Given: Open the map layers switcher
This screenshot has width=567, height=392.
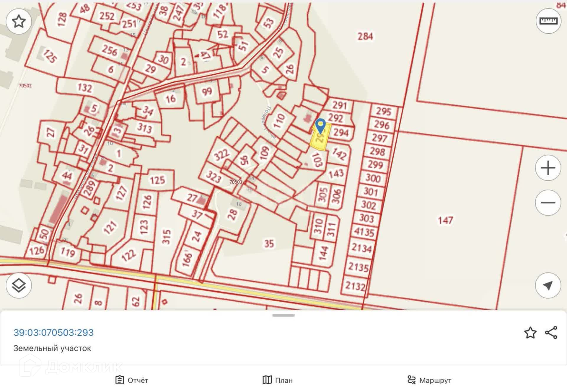Looking at the screenshot, I should tap(19, 285).
